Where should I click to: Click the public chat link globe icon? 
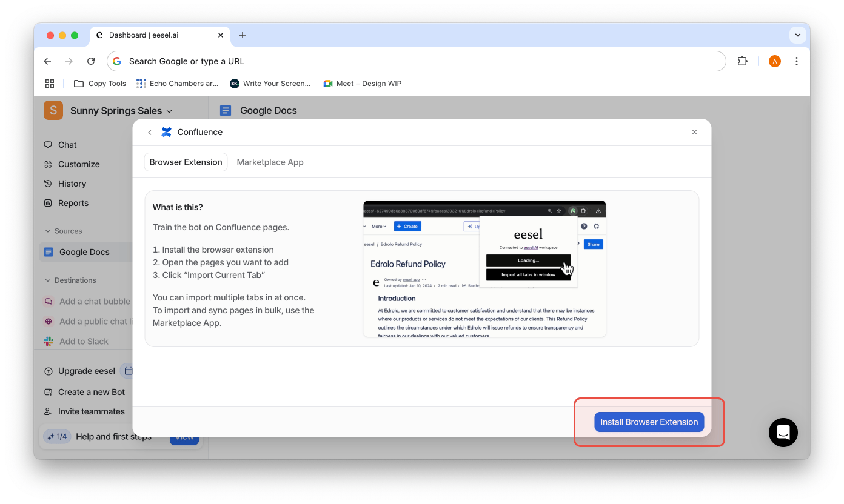[x=49, y=321]
